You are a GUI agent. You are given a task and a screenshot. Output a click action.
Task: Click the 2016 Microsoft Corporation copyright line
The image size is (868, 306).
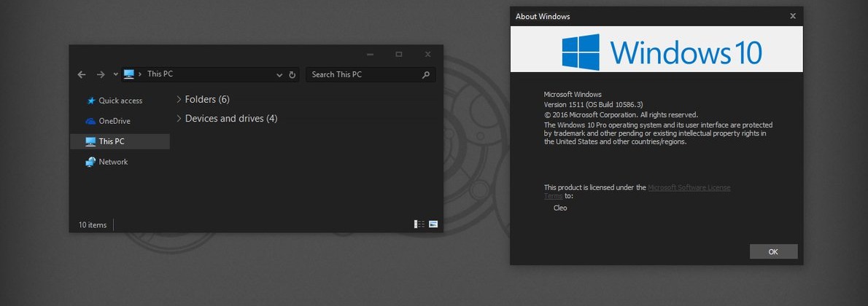(621, 115)
